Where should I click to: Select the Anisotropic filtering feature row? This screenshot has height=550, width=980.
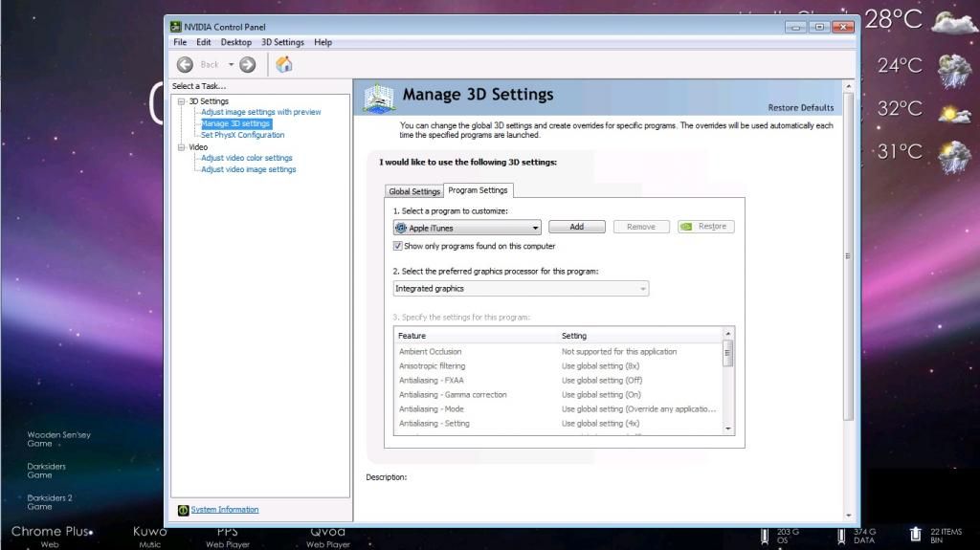click(433, 365)
